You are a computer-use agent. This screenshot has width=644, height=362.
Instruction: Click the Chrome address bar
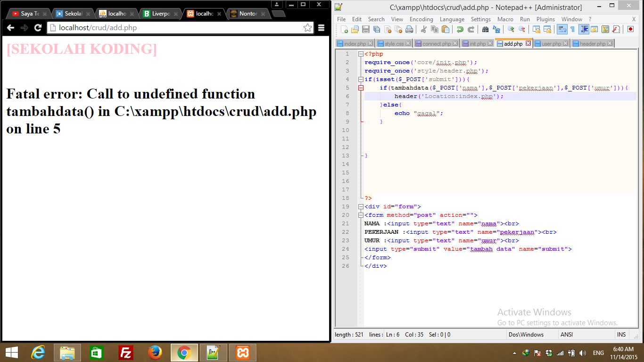point(179,28)
